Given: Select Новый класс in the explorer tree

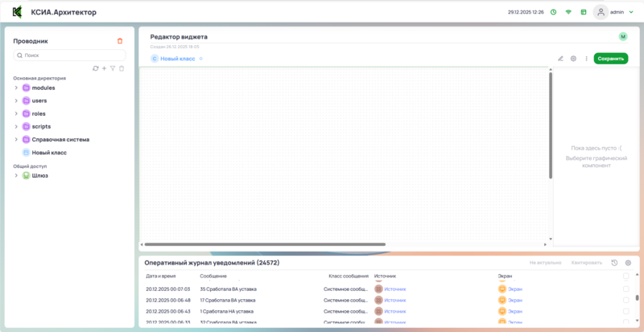Looking at the screenshot, I should click(x=48, y=152).
